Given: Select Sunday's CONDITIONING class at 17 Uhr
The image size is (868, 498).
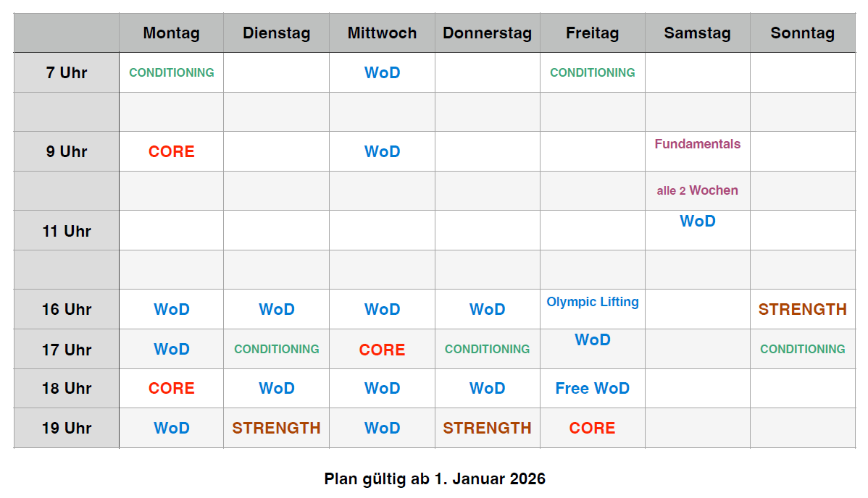Looking at the screenshot, I should coord(802,349).
